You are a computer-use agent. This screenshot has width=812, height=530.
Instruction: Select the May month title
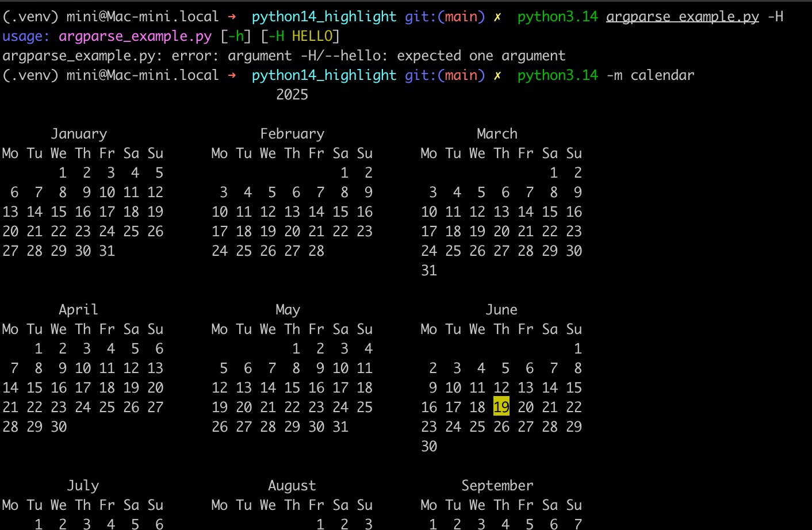click(288, 310)
